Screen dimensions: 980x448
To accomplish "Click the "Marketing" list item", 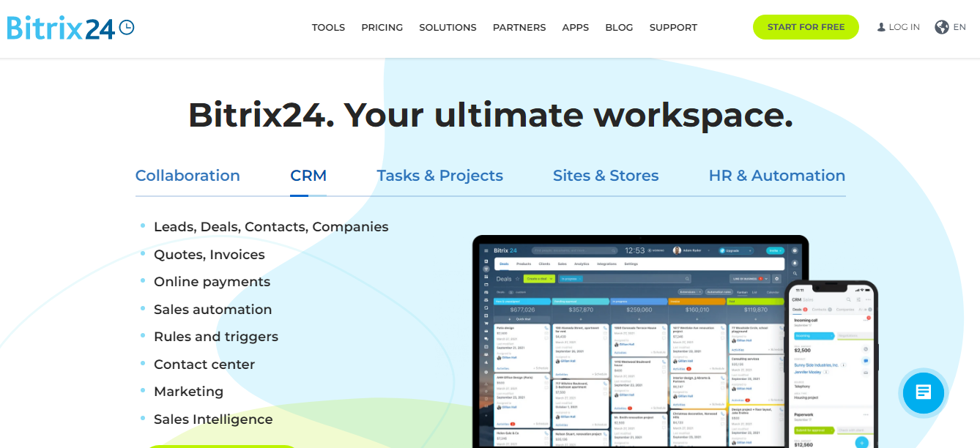I will tap(188, 392).
